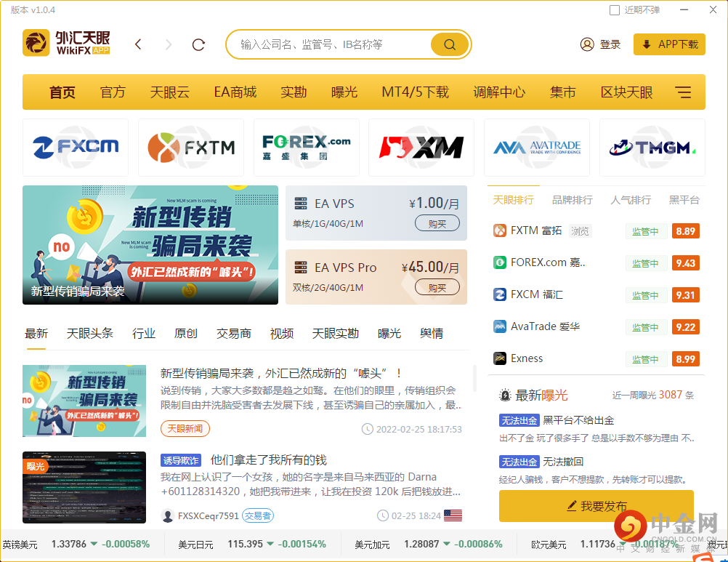Open 区块天眼 navigation item
728x562 pixels.
click(x=626, y=92)
